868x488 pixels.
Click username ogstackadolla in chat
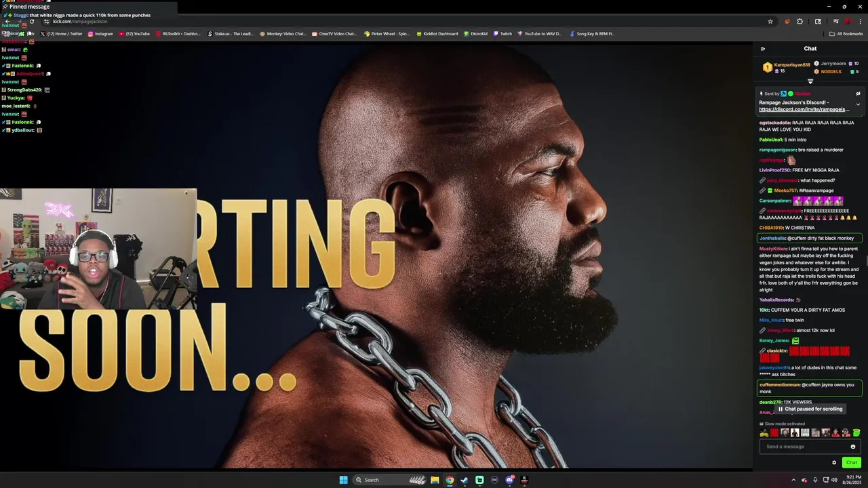coord(774,123)
